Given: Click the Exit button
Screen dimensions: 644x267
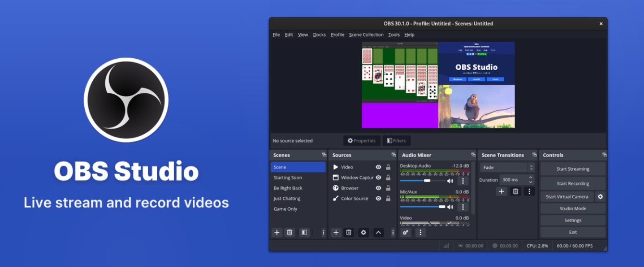Looking at the screenshot, I should tap(573, 232).
